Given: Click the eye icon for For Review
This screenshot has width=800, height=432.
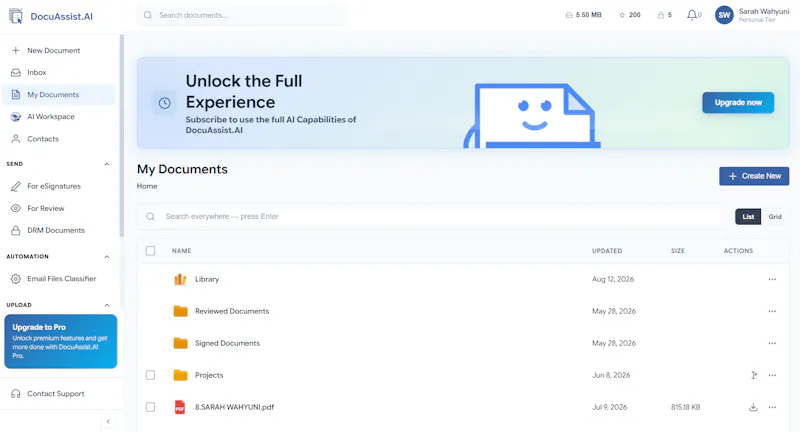Looking at the screenshot, I should coord(16,208).
